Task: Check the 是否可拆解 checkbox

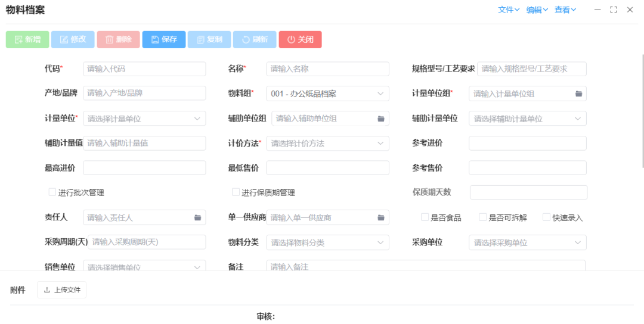Action: click(482, 217)
